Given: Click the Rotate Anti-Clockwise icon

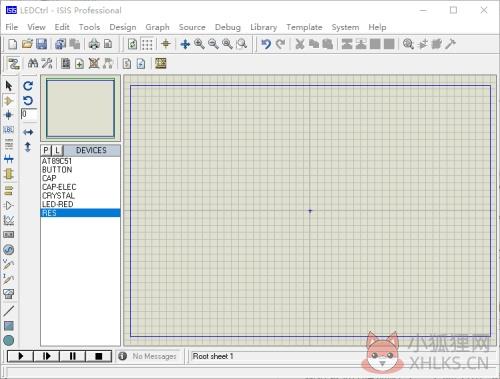Looking at the screenshot, I should [x=28, y=100].
